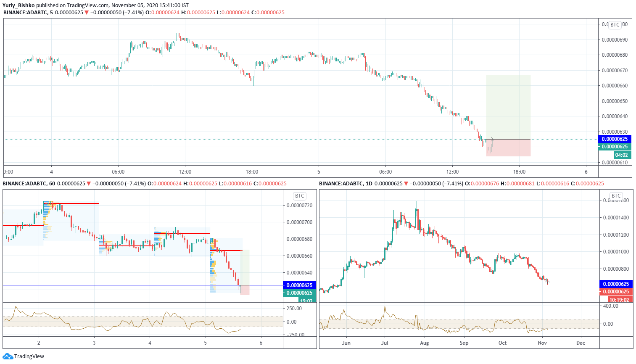Click the BINANCE:ADABTC, 1D chart title
The width and height of the screenshot is (636, 364).
pos(346,184)
